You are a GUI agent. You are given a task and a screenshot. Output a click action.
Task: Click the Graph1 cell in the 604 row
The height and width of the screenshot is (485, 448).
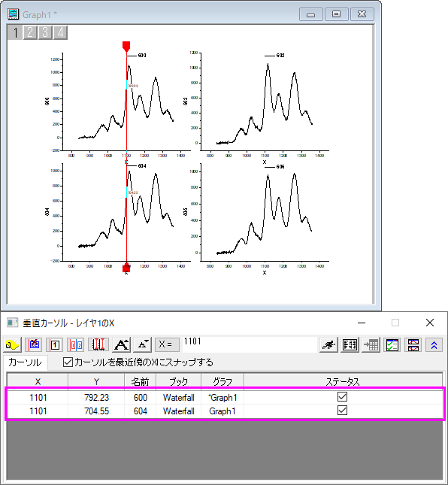tap(222, 411)
